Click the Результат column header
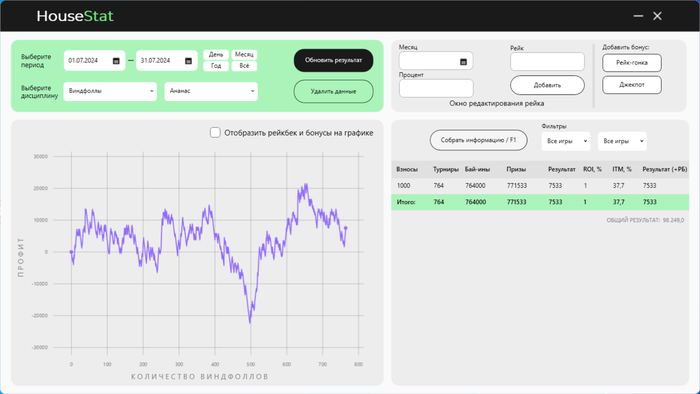This screenshot has width=700, height=394. coord(562,170)
